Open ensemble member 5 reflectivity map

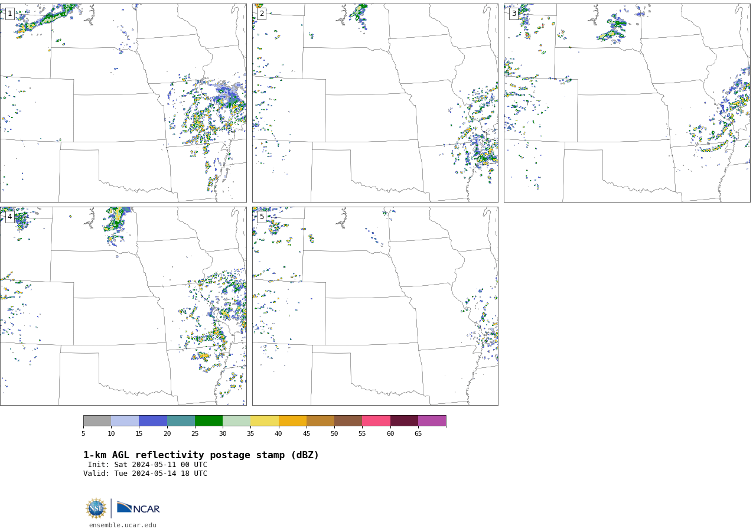tap(375, 306)
